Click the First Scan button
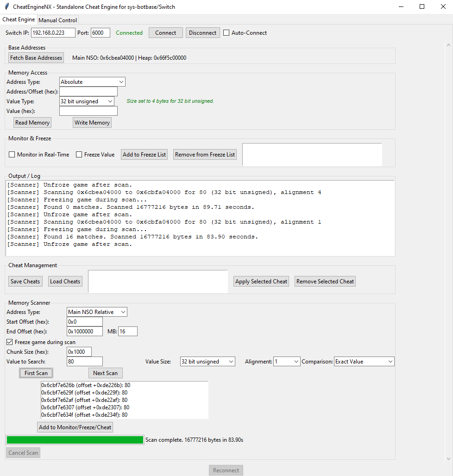The height and width of the screenshot is (476, 453). coord(36,373)
